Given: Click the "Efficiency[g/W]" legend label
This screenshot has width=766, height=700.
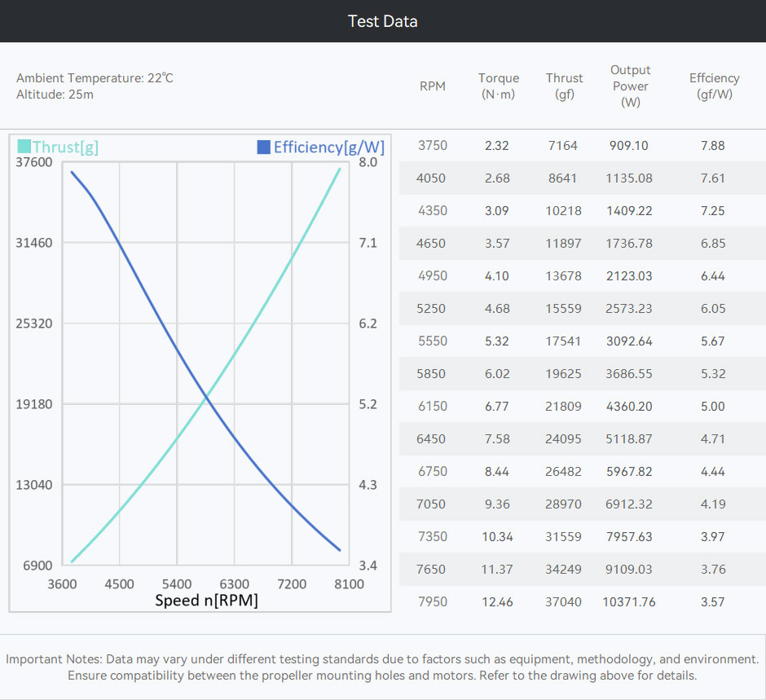Looking at the screenshot, I should (x=329, y=147).
